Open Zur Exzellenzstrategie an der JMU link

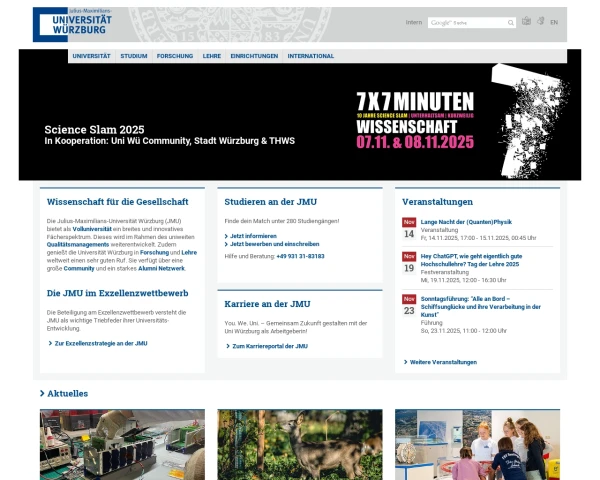101,343
